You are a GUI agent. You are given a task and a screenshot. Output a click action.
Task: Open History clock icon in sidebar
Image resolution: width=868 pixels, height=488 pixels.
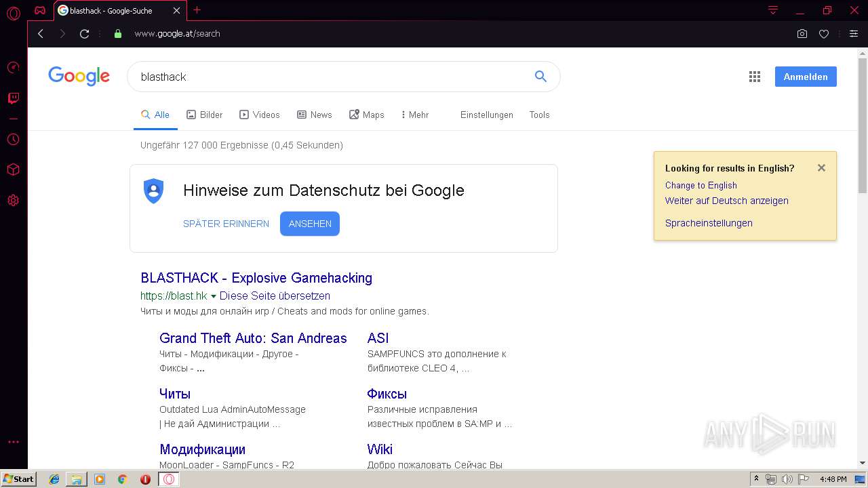pos(13,139)
